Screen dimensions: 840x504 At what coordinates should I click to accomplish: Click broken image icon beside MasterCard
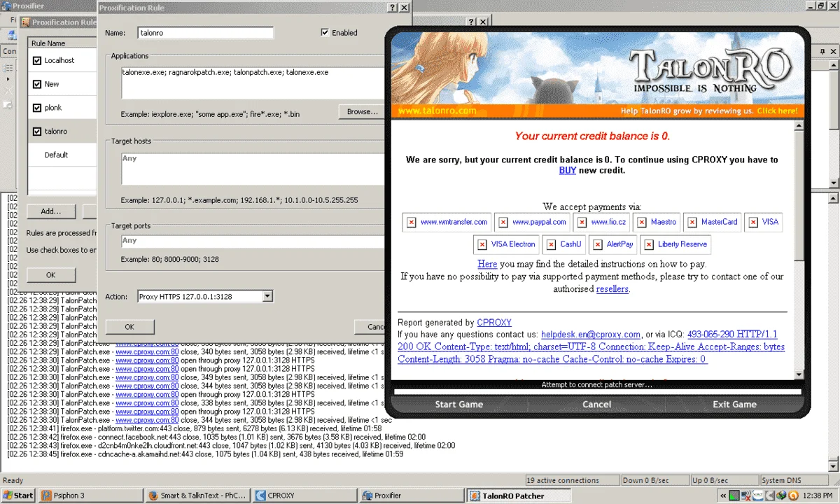(x=692, y=222)
